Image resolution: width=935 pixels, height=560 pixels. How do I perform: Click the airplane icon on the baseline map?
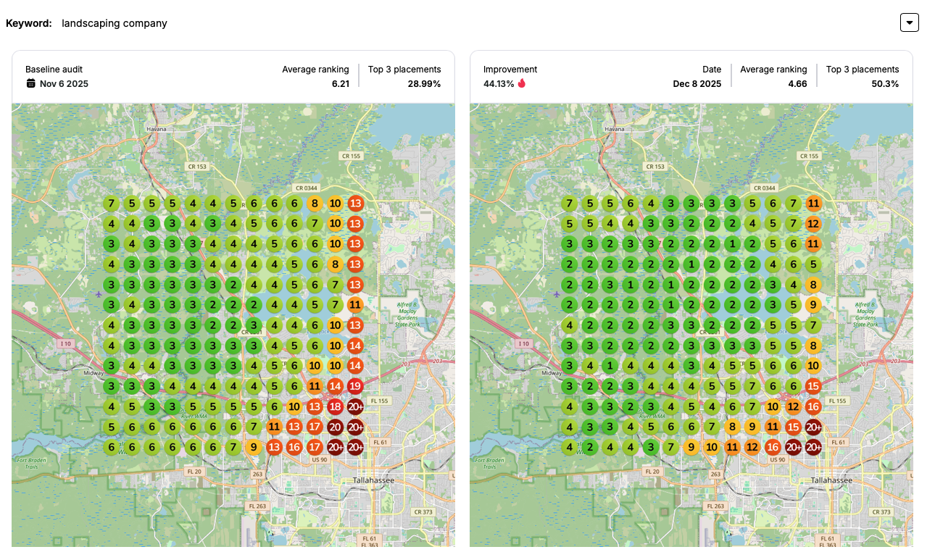pos(99,294)
